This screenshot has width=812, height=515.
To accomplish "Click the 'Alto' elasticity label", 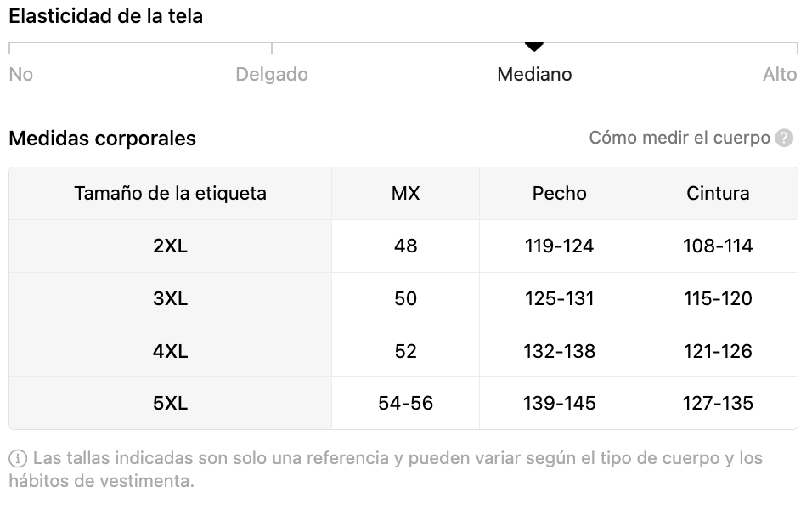I will coord(780,75).
